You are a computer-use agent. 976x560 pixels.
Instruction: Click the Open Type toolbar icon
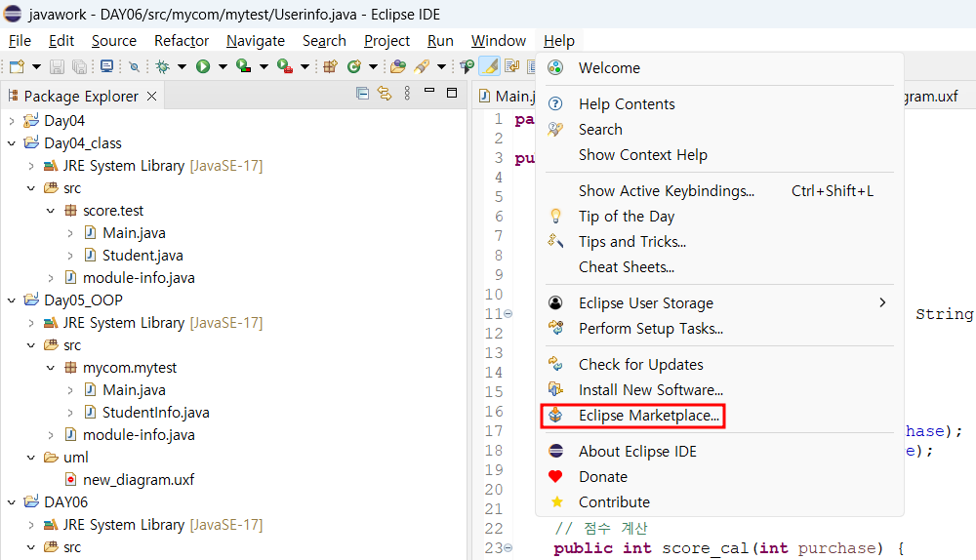click(398, 66)
